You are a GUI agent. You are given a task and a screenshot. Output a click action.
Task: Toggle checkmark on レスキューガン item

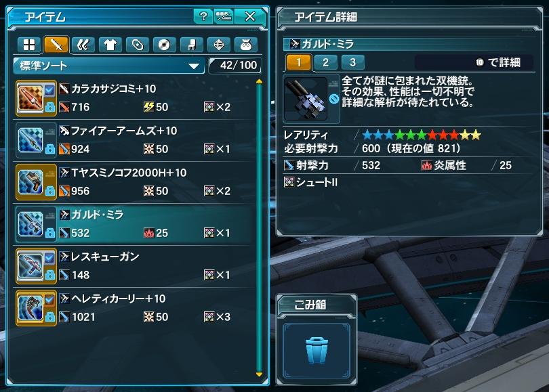(49, 259)
